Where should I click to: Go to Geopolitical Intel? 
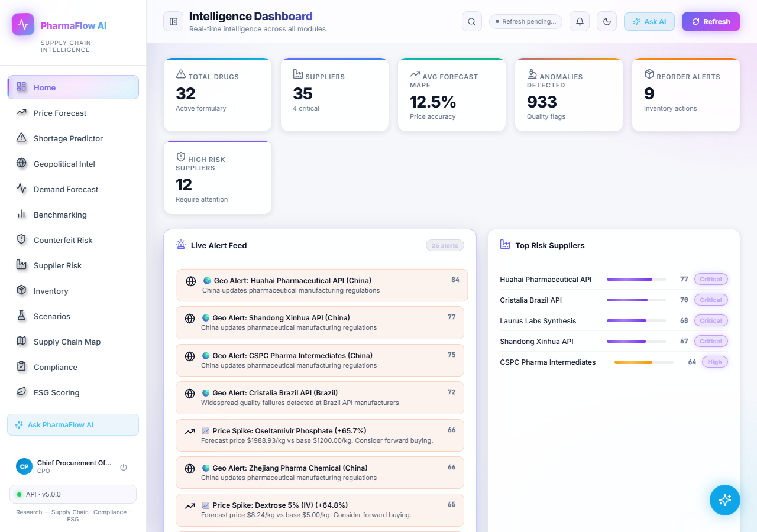coord(73,164)
